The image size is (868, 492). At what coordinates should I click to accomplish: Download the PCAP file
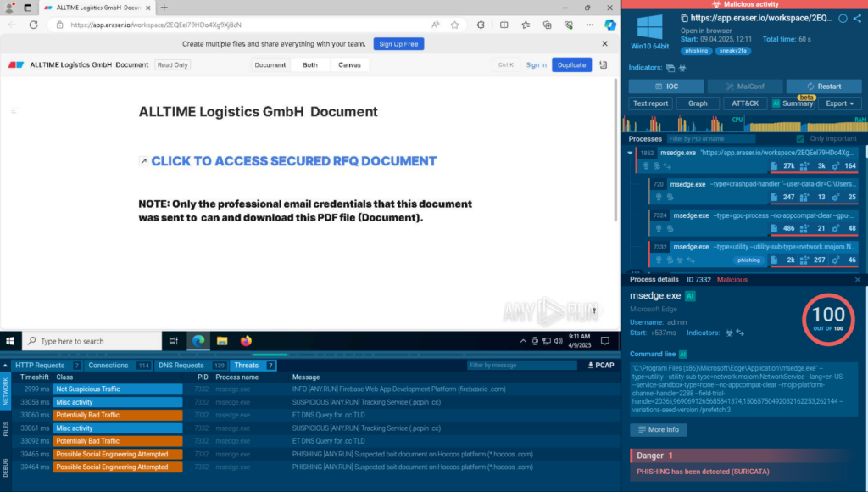(601, 366)
